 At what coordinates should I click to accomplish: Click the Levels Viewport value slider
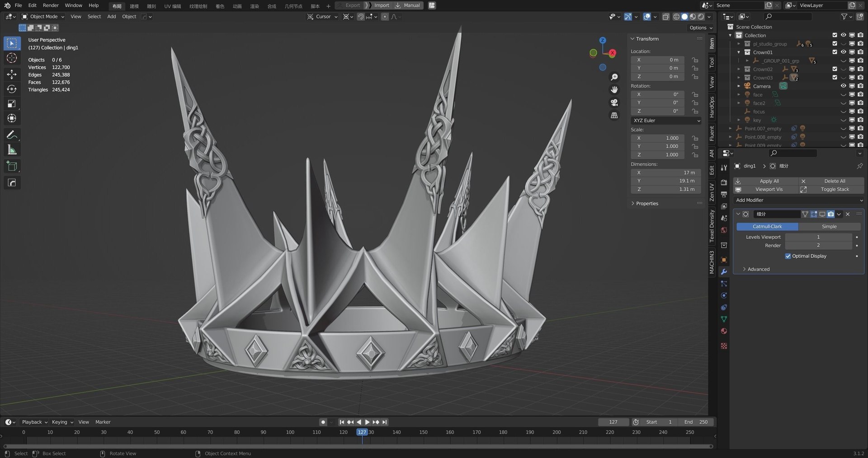pyautogui.click(x=818, y=237)
